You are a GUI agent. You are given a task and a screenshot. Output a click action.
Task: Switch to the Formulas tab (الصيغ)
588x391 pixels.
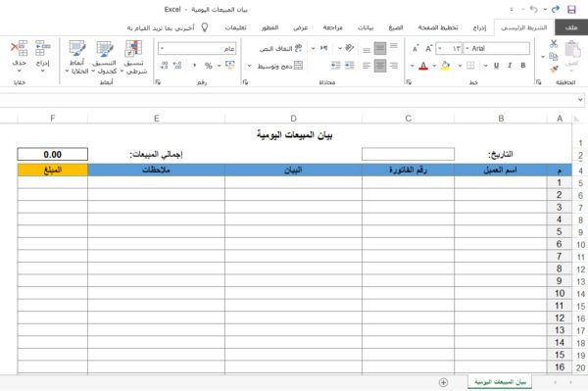(396, 27)
